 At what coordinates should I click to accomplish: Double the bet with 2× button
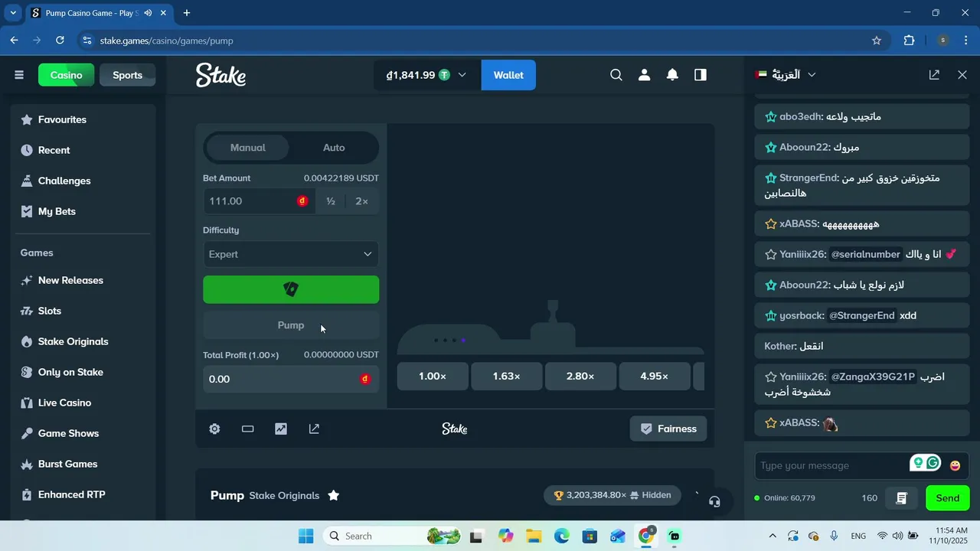click(x=362, y=201)
